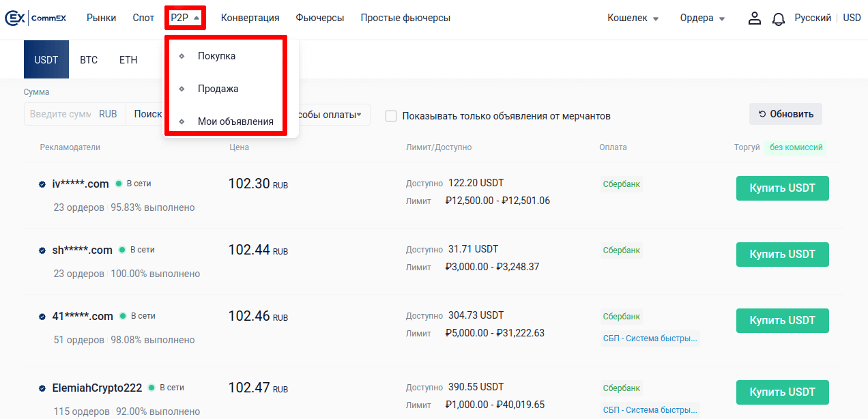Click the CommEX logo icon

[x=15, y=18]
